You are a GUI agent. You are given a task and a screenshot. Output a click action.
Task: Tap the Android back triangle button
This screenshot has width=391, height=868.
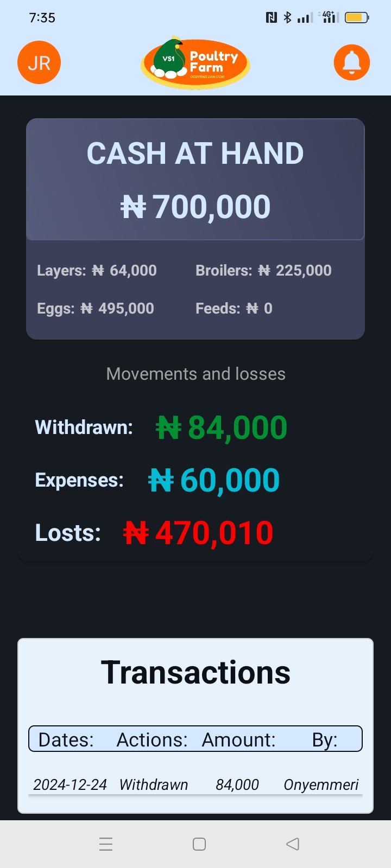tap(293, 844)
